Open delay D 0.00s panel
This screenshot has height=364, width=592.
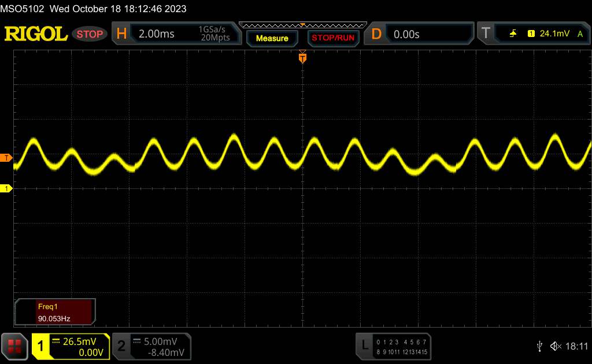(419, 34)
